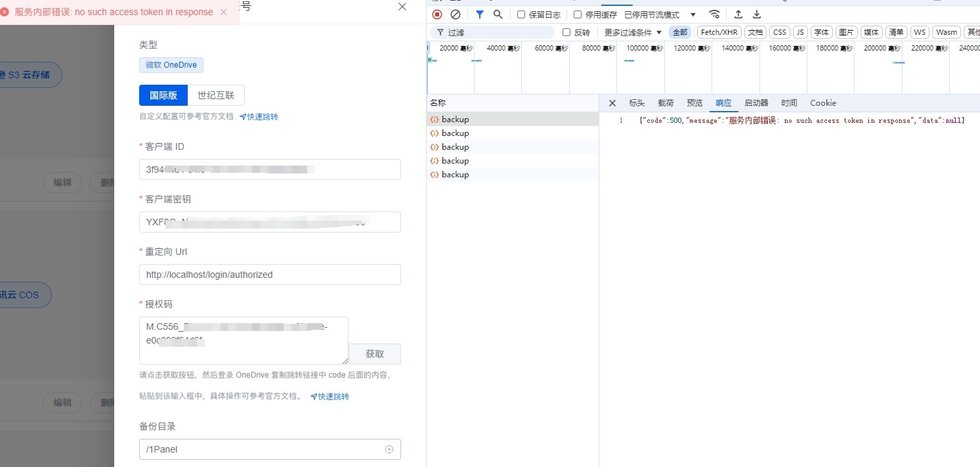Image resolution: width=980 pixels, height=467 pixels.
Task: Export HAR file with download arrow
Action: pyautogui.click(x=757, y=14)
